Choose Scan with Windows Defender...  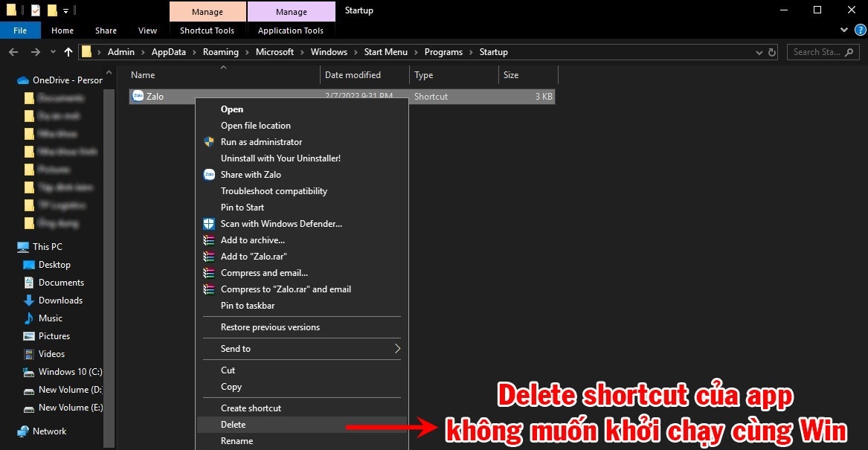[302, 224]
